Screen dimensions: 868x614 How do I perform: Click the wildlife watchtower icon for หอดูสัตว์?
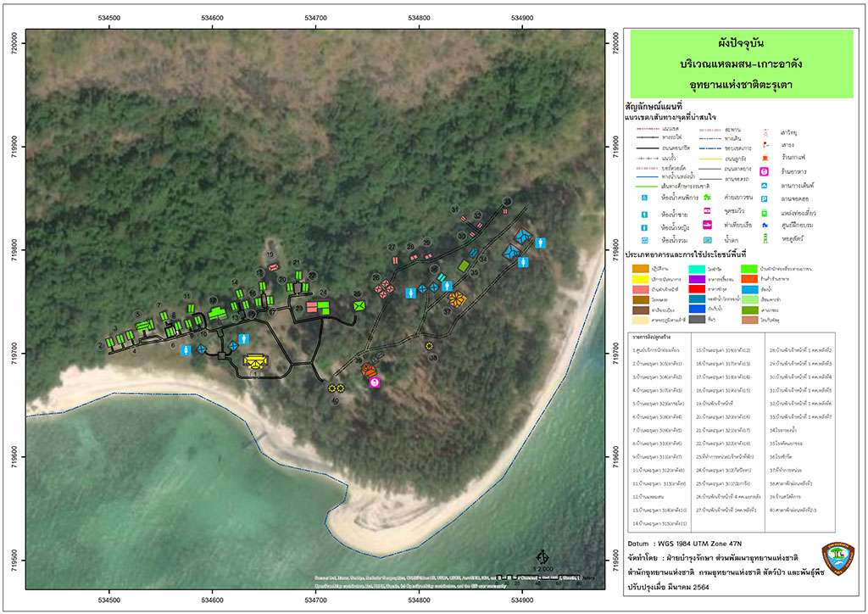[x=765, y=238]
